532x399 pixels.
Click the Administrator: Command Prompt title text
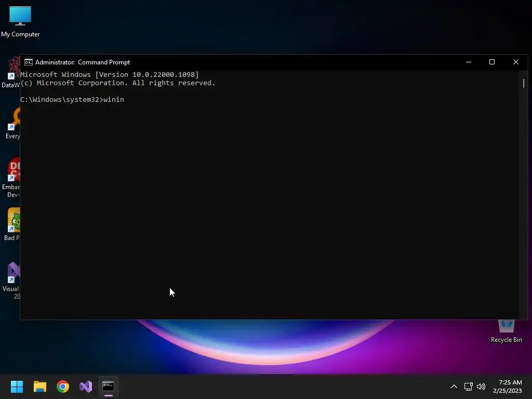(x=83, y=62)
